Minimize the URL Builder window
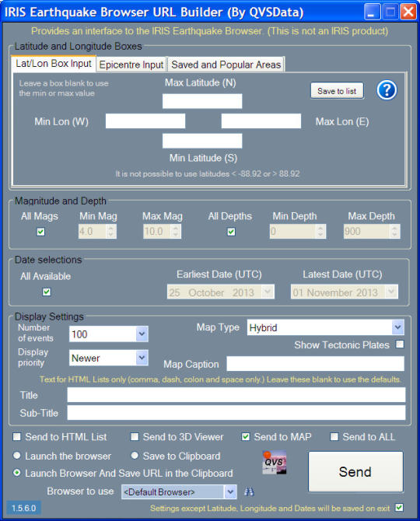Image resolution: width=420 pixels, height=521 pixels. 372,12
